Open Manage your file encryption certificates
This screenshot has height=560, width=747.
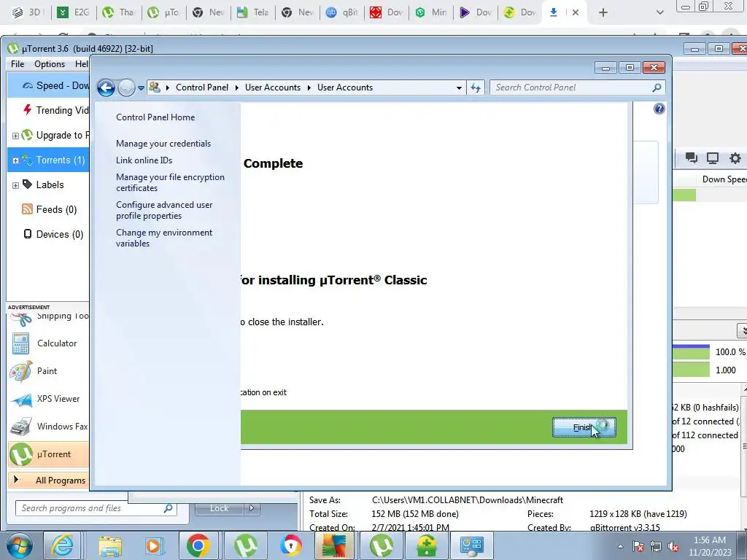pos(170,182)
